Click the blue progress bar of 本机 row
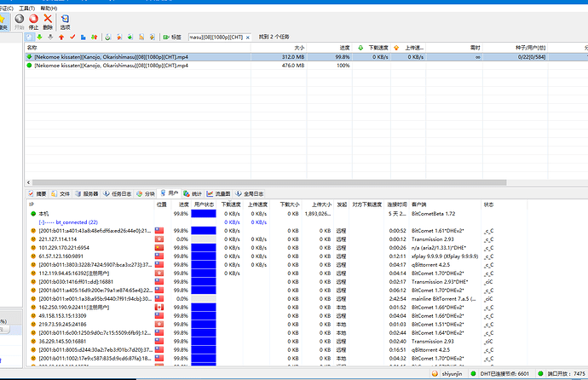Viewport: 588px width, 380px height. pos(204,214)
